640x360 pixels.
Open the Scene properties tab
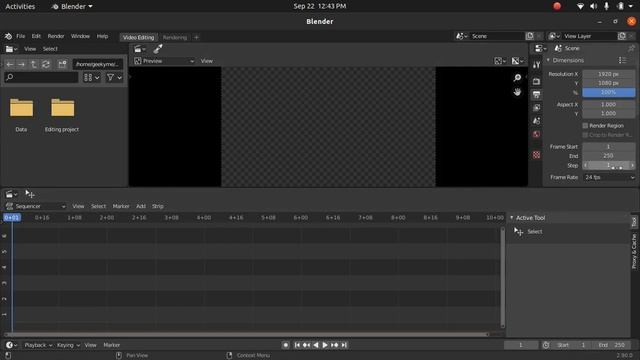click(x=536, y=121)
